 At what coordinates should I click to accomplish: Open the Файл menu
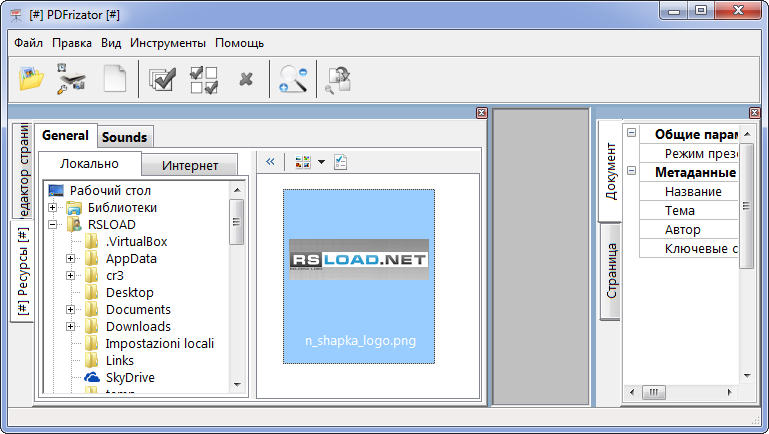pyautogui.click(x=28, y=43)
